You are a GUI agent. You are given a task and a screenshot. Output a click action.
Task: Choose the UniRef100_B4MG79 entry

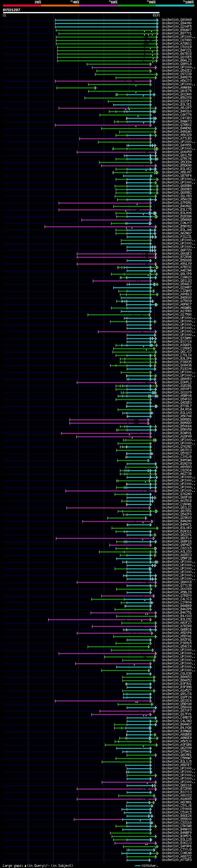[x=177, y=78]
